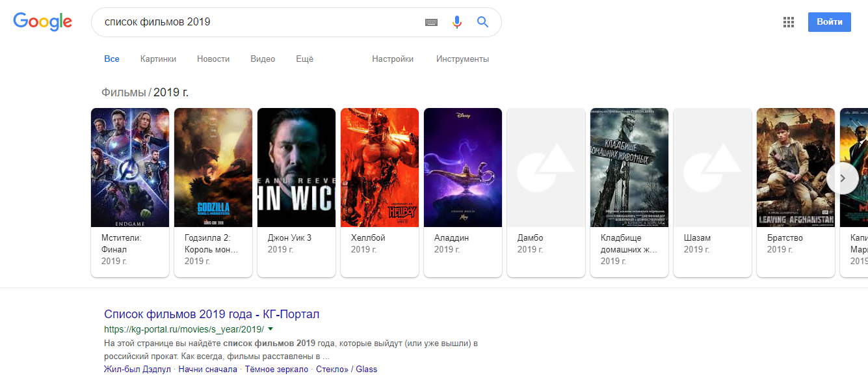The height and width of the screenshot is (391, 868).
Task: Start voice search with microphone icon
Action: tap(457, 22)
